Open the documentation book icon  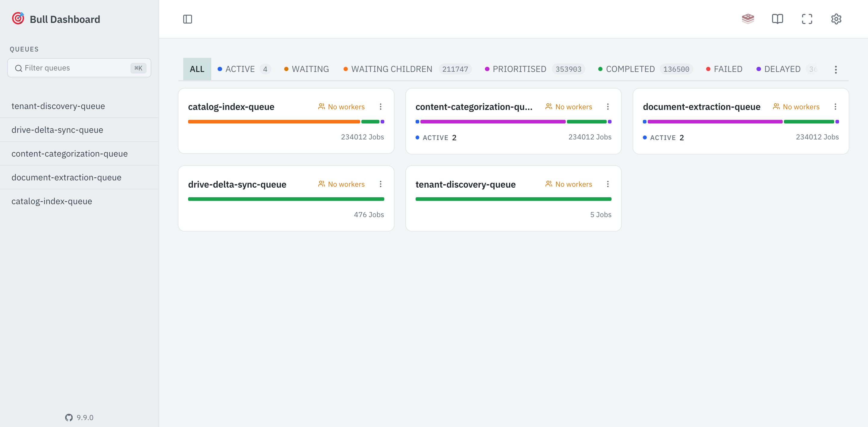click(x=777, y=19)
